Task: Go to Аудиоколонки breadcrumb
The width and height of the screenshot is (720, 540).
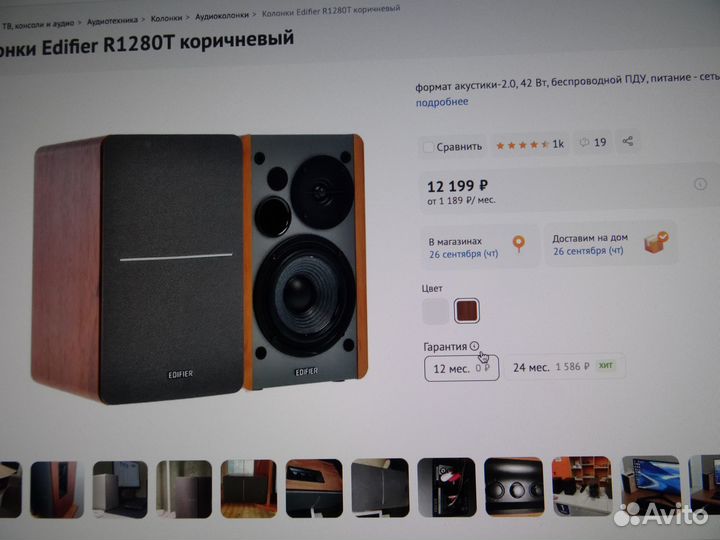Action: pos(222,16)
